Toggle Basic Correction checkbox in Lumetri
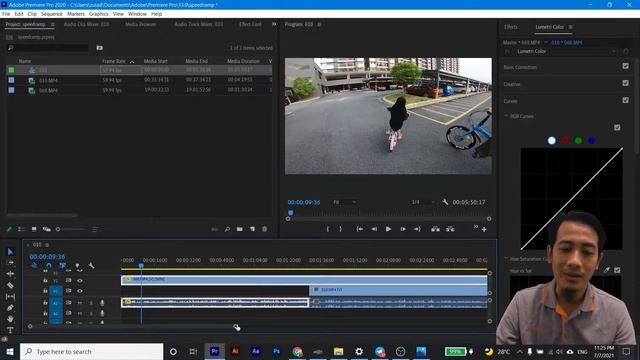Screen dimensions: 640x360 pyautogui.click(x=625, y=66)
